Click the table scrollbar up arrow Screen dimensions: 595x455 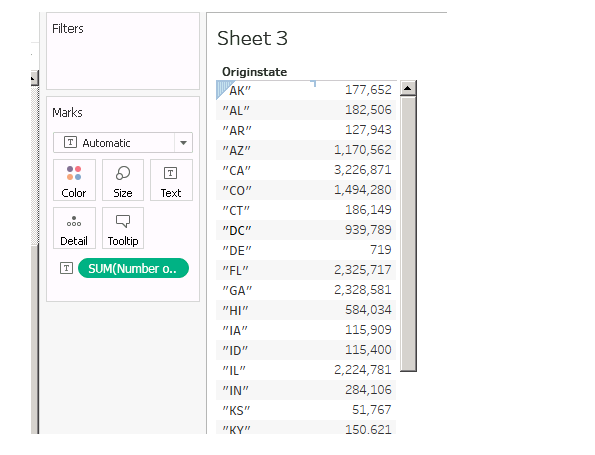[408, 88]
